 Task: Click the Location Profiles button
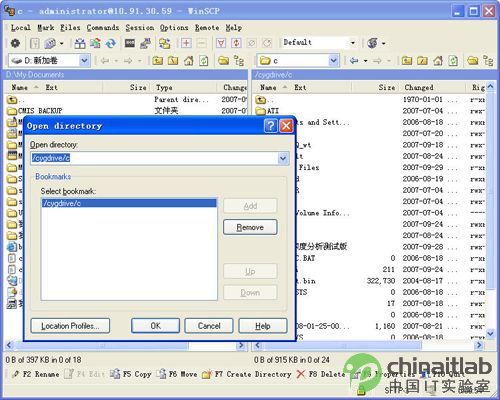coord(70,326)
